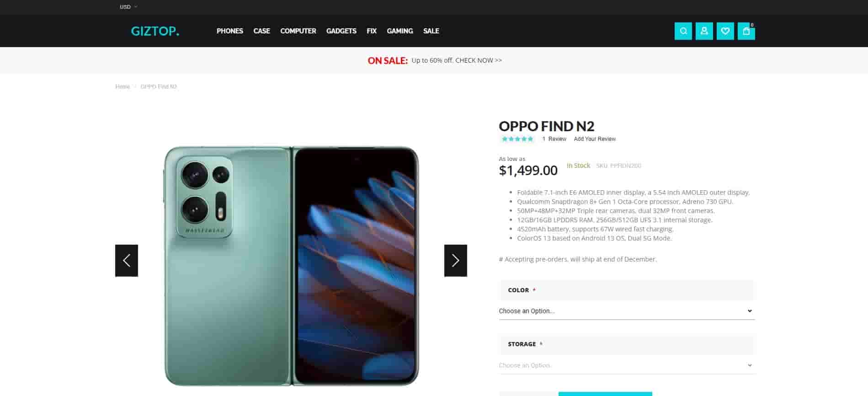Click the GIZTOP logo

click(x=155, y=31)
